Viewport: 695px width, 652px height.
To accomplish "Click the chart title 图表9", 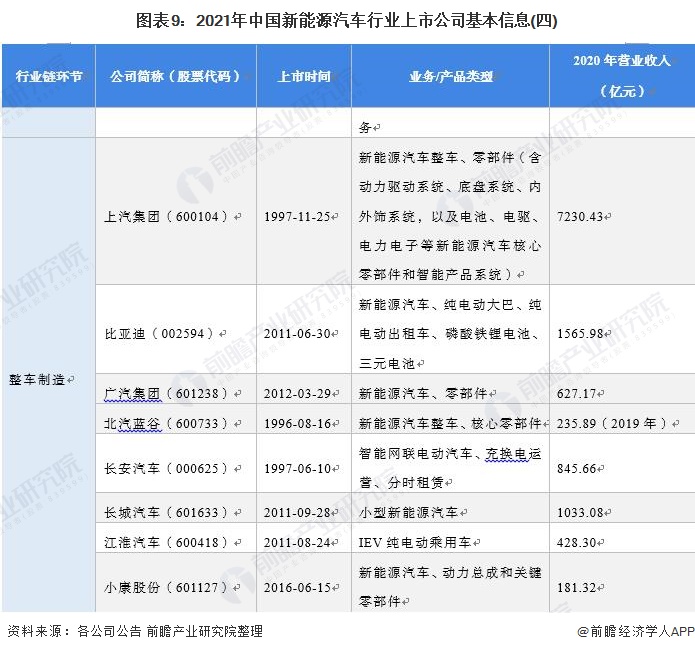I will pos(346,20).
